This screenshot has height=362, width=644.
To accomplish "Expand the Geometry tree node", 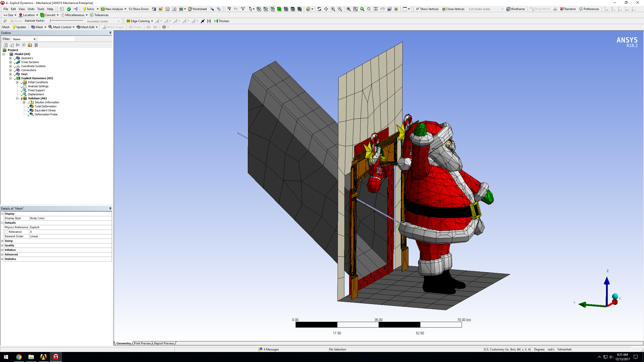I will [x=10, y=58].
